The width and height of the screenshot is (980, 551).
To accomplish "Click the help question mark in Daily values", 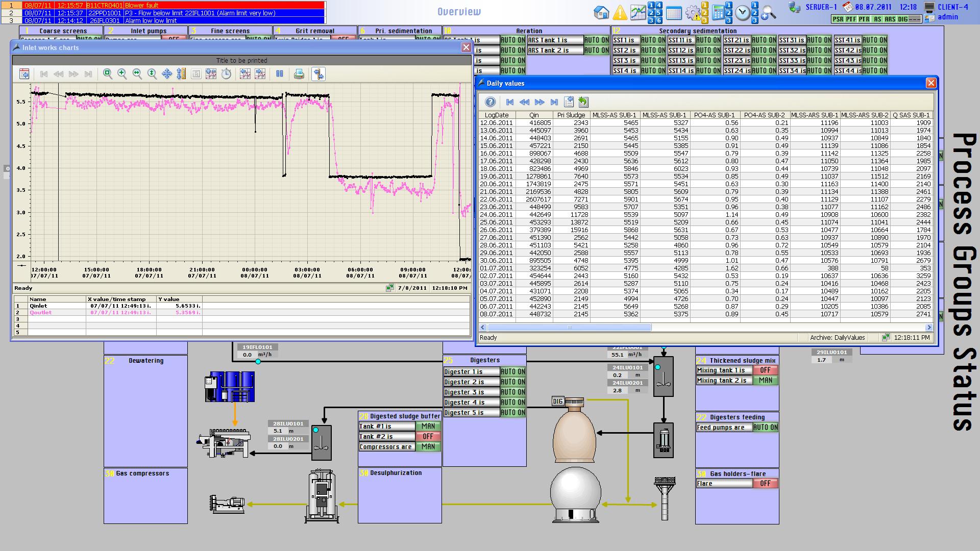I will (490, 102).
